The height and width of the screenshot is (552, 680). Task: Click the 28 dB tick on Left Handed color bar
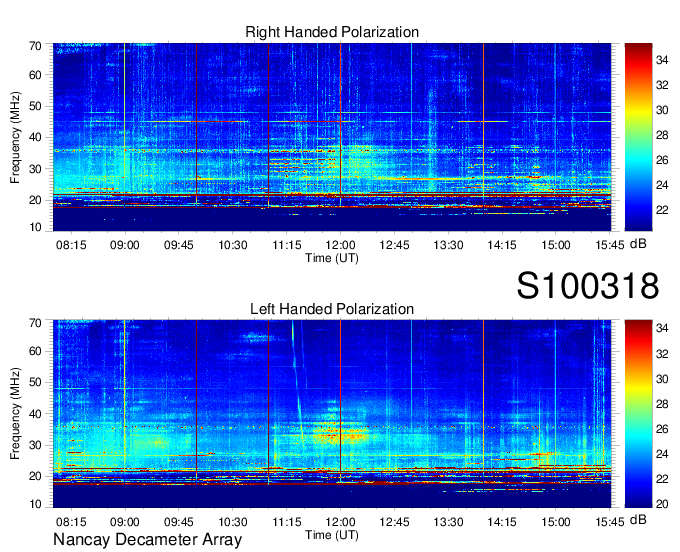pyautogui.click(x=662, y=404)
